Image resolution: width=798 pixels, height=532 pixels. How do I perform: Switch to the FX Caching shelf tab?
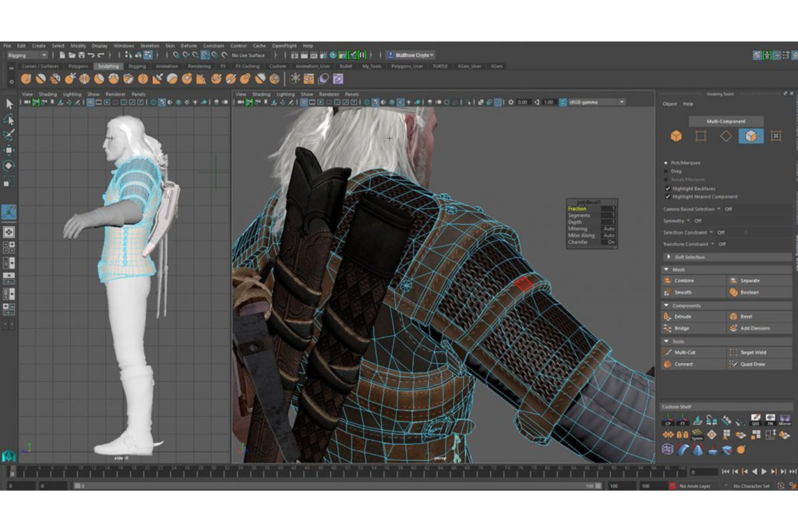247,66
